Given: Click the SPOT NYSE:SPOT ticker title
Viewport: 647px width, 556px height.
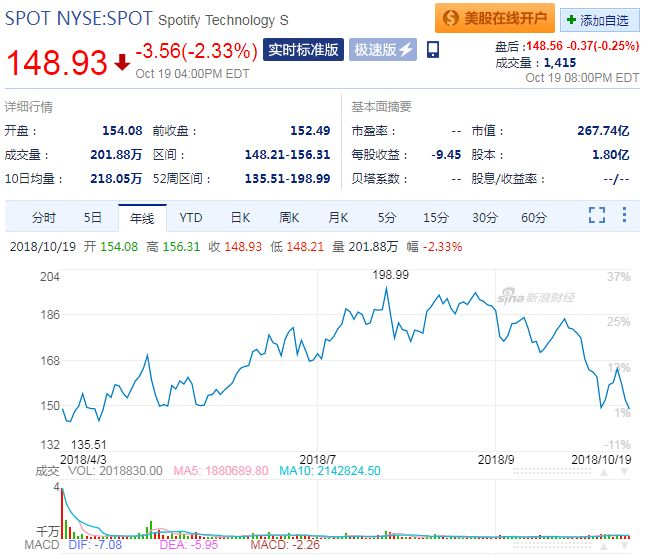Looking at the screenshot, I should [78, 19].
